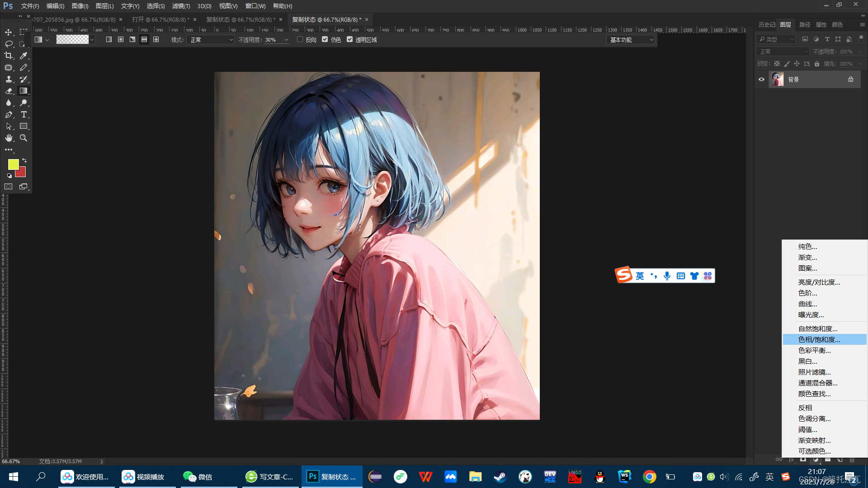This screenshot has height=488, width=868.
Task: Select the Rectangle shape tool
Action: click(24, 126)
